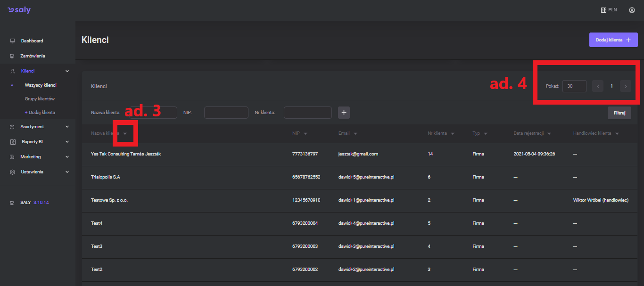Open the user account profile icon

point(632,10)
